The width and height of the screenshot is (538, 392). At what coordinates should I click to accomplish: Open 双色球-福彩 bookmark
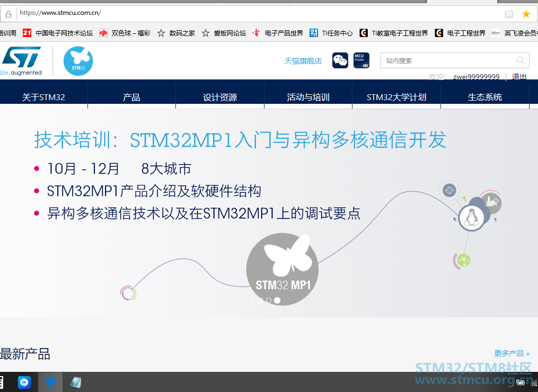pyautogui.click(x=125, y=33)
